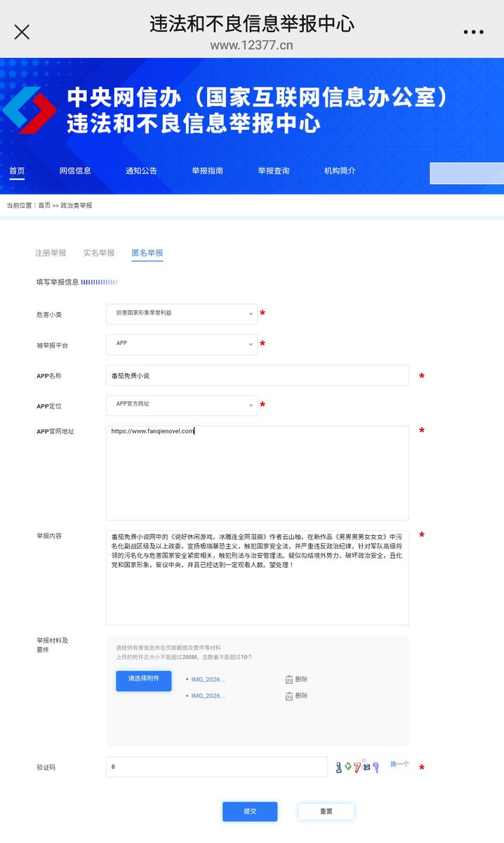The height and width of the screenshot is (843, 504).
Task: Open the 机构简介 navigation item
Action: click(340, 171)
